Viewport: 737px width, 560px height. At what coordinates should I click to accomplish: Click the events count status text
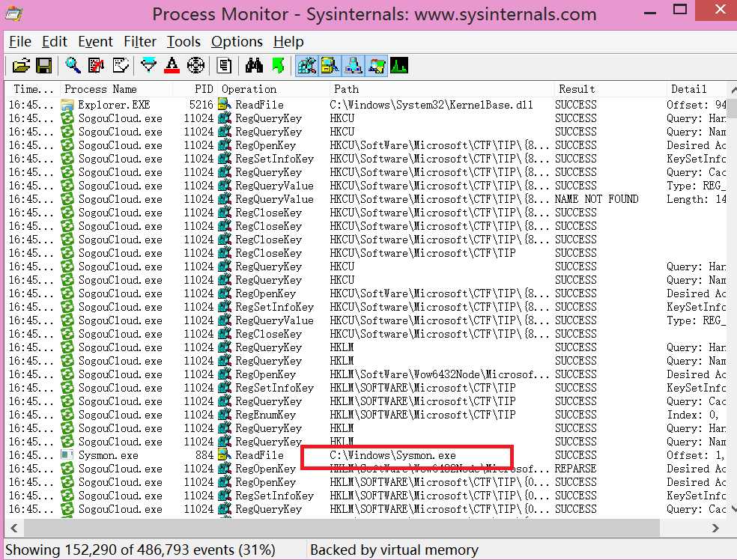pyautogui.click(x=140, y=550)
